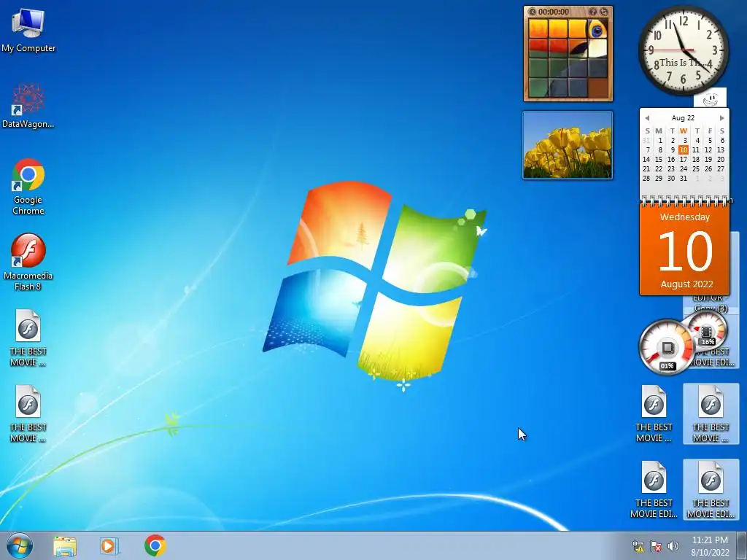Open the Start menu orb
Screen dimensions: 747x560
click(x=20, y=545)
